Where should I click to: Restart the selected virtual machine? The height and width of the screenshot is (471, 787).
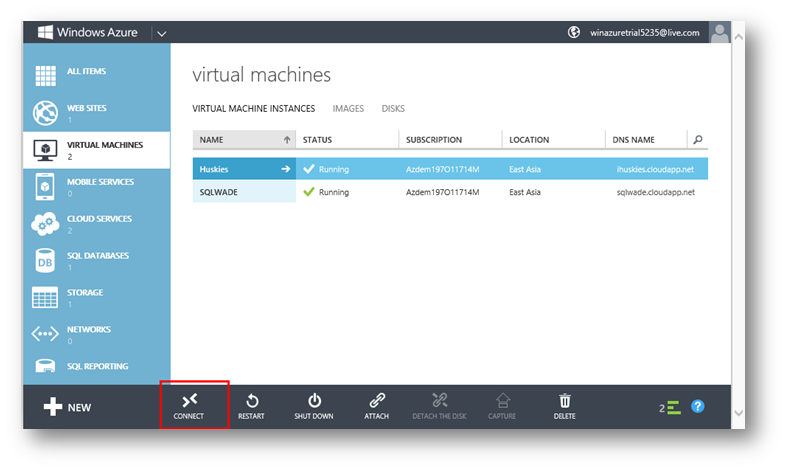(x=251, y=406)
